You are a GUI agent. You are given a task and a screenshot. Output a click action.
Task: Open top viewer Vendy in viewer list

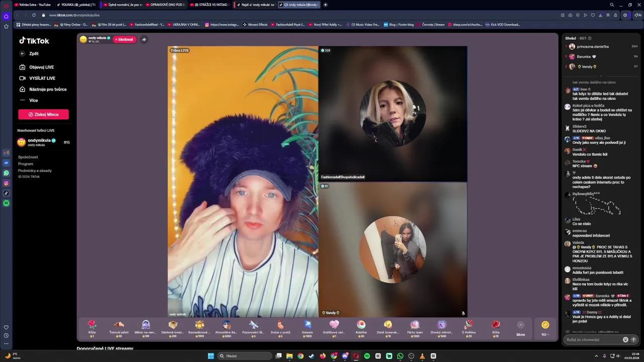coord(602,66)
